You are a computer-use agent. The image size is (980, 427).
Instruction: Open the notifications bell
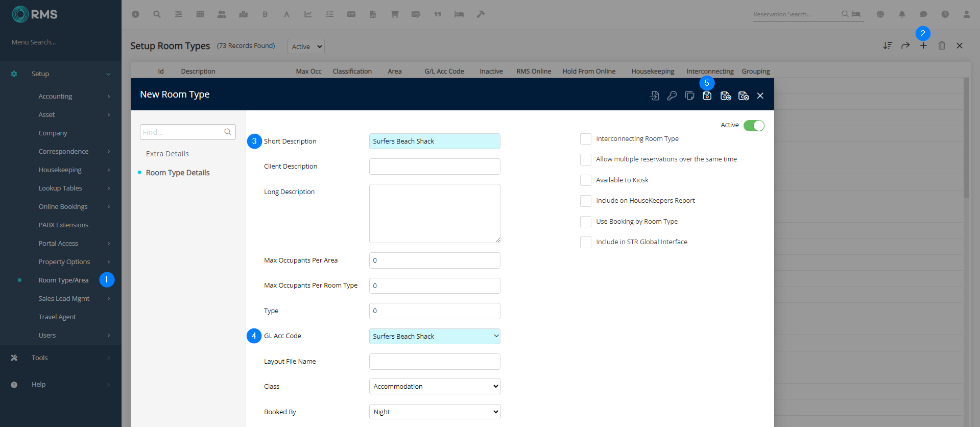(x=902, y=14)
